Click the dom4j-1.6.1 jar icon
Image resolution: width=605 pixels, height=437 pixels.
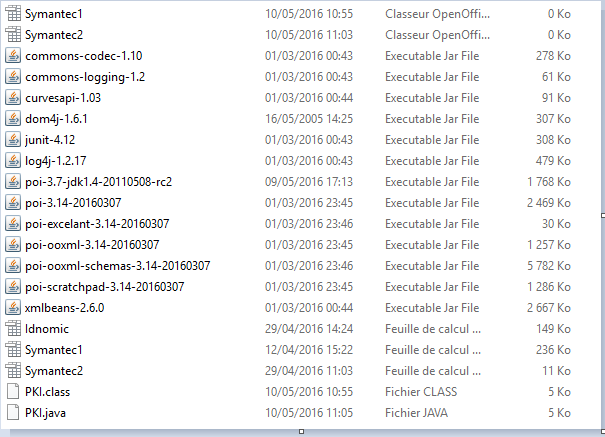[13, 119]
